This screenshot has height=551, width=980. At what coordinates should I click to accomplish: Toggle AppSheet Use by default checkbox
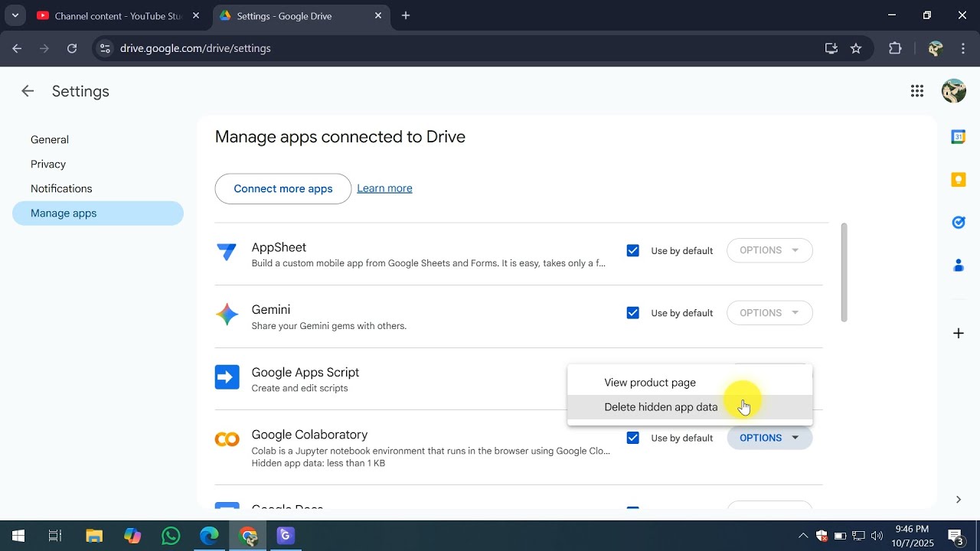pyautogui.click(x=632, y=250)
